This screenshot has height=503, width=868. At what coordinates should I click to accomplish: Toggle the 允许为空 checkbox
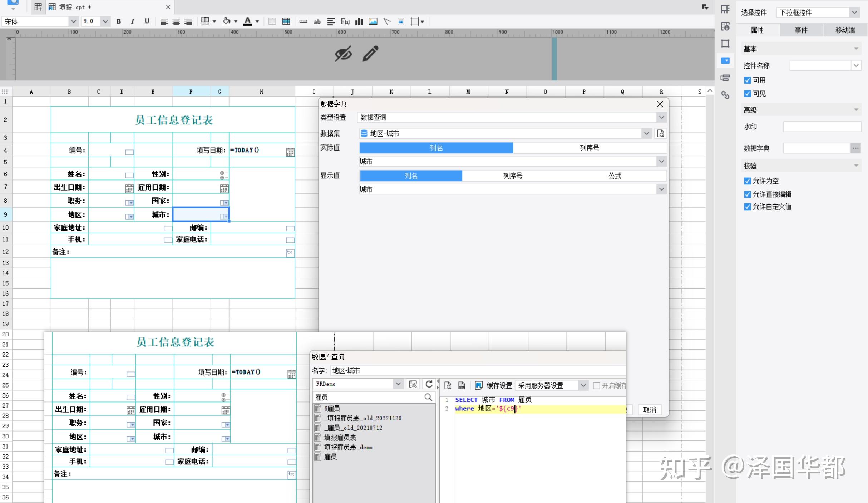748,181
